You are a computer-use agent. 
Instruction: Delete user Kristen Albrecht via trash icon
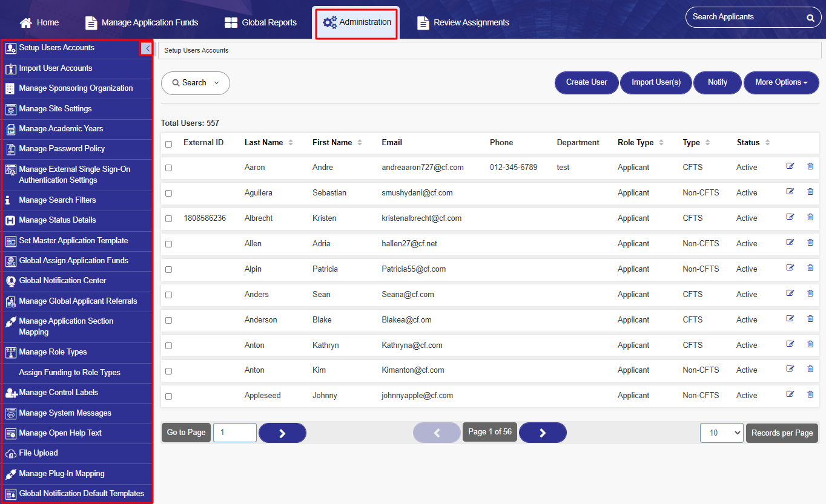coord(810,217)
